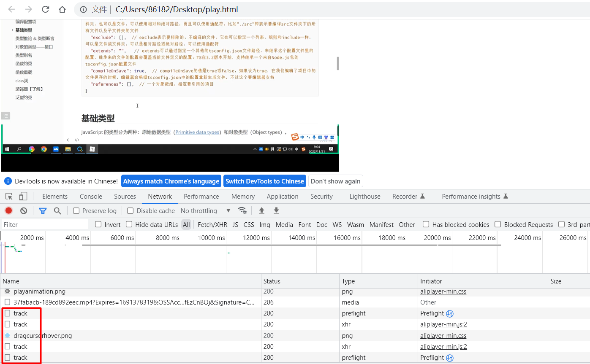Open the No throttling dropdown
Viewport: 590px width, 364px height.
(206, 210)
